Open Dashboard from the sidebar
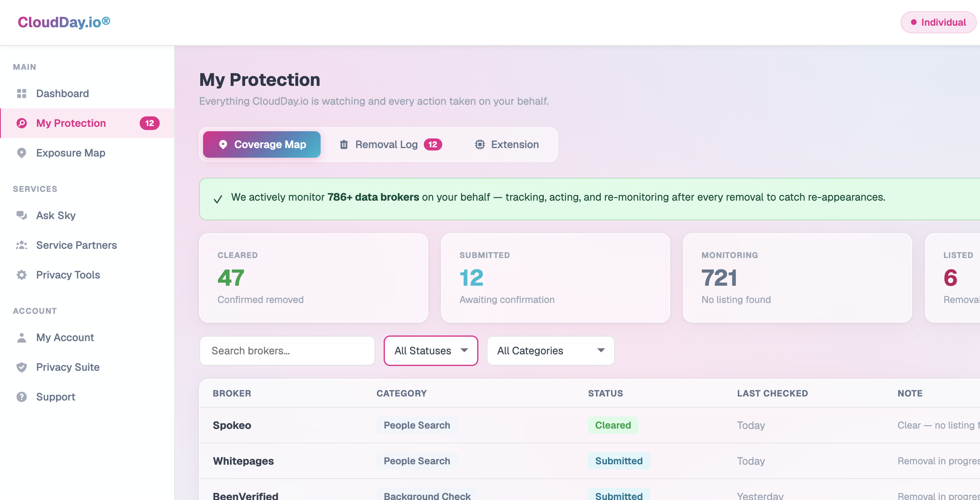This screenshot has height=500, width=980. pos(87,93)
